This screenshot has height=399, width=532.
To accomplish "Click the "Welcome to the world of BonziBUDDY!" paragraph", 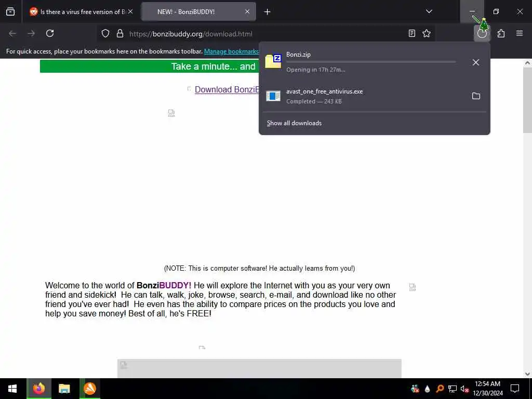I will pyautogui.click(x=220, y=299).
